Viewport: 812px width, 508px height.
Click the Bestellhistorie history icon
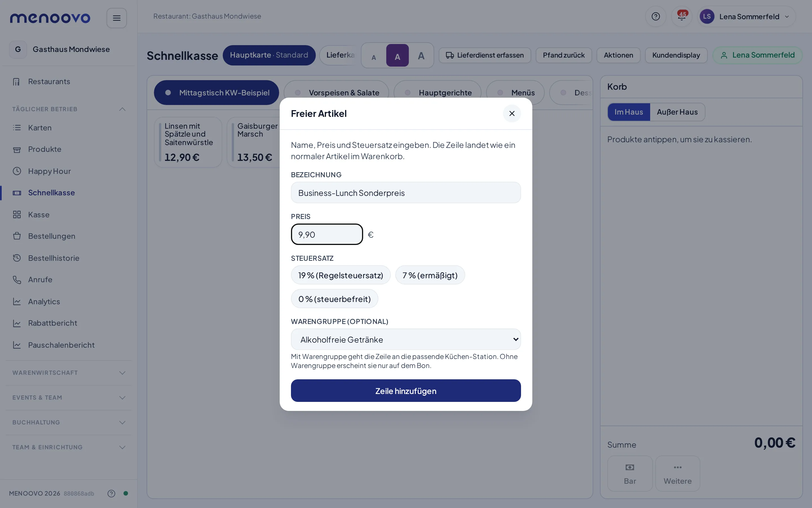pos(17,258)
